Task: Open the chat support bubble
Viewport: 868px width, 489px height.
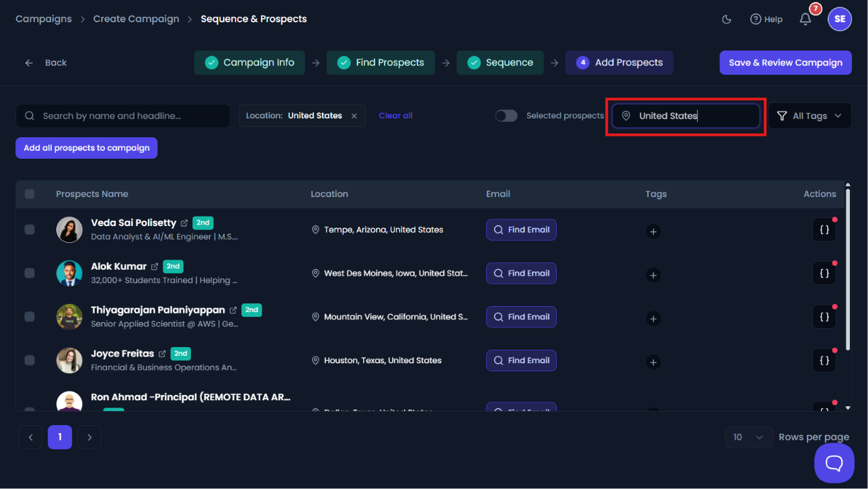Action: [834, 463]
